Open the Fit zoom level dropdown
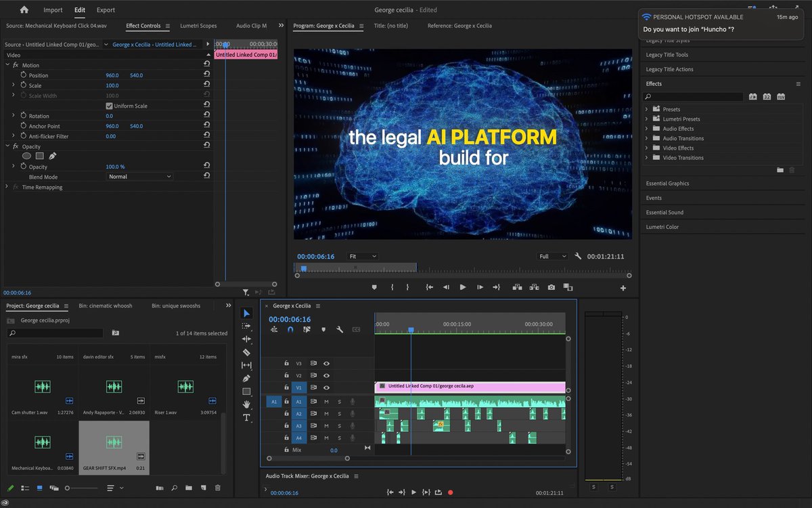The height and width of the screenshot is (508, 812). tap(362, 256)
